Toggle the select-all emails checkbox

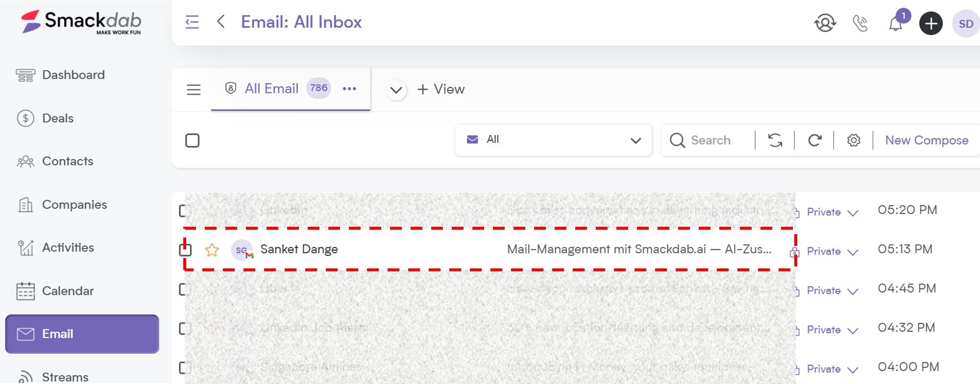point(193,141)
